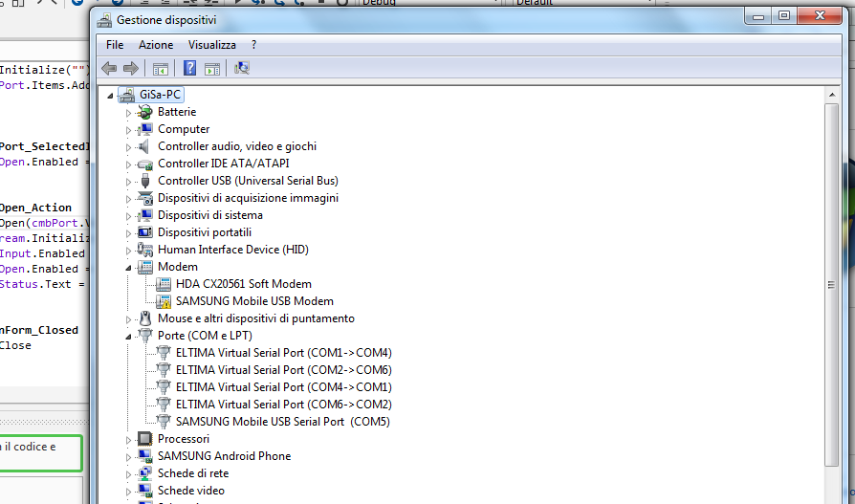Select ELTIMA Virtual Serial Port (COM6->COM2)
This screenshot has width=855, height=504.
tap(283, 405)
